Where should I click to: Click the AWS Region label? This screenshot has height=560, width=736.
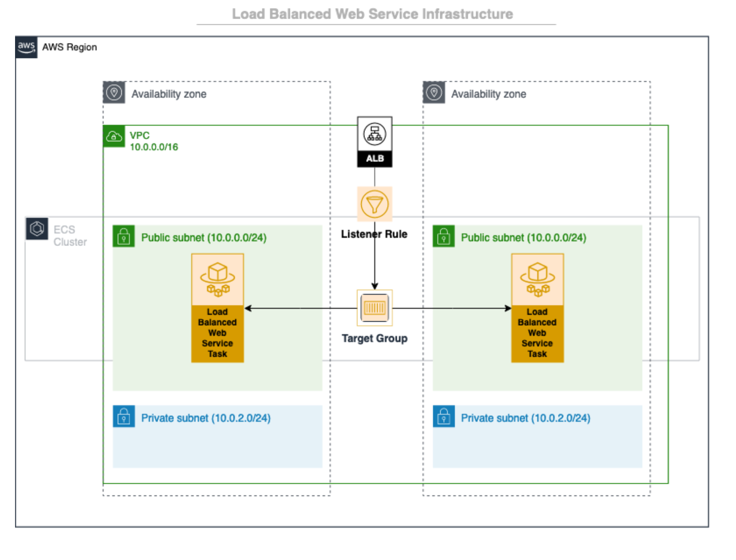coord(70,47)
